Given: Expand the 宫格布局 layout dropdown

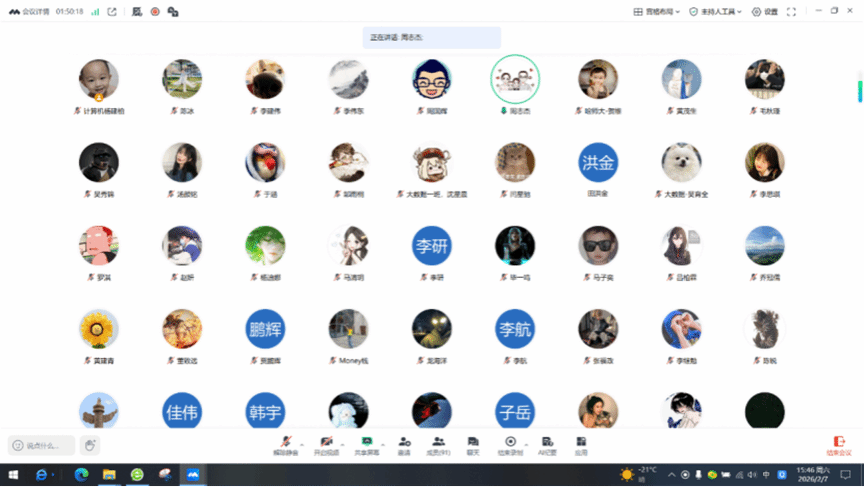Looking at the screenshot, I should click(657, 12).
